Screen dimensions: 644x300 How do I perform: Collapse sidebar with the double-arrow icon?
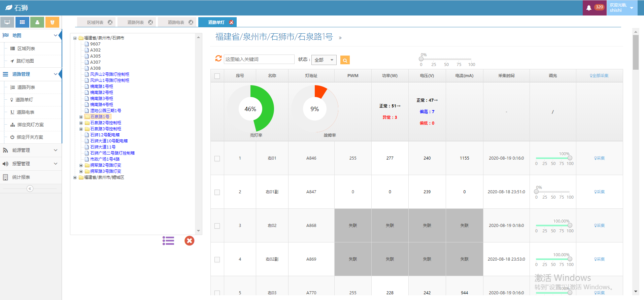(x=30, y=189)
